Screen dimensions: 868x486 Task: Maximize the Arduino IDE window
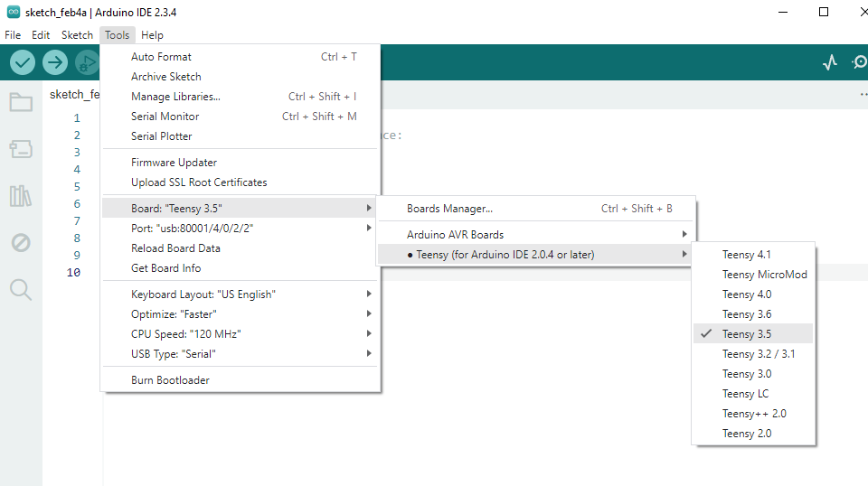[x=824, y=12]
